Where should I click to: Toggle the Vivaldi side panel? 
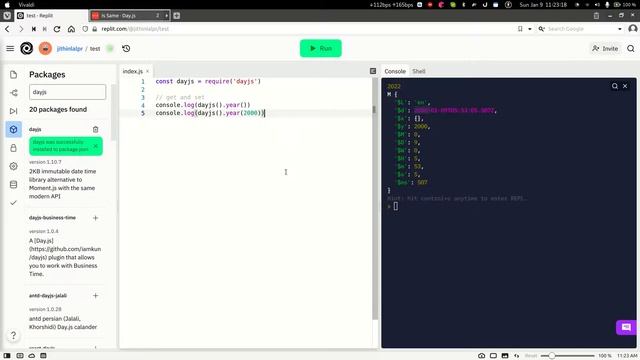(7, 356)
